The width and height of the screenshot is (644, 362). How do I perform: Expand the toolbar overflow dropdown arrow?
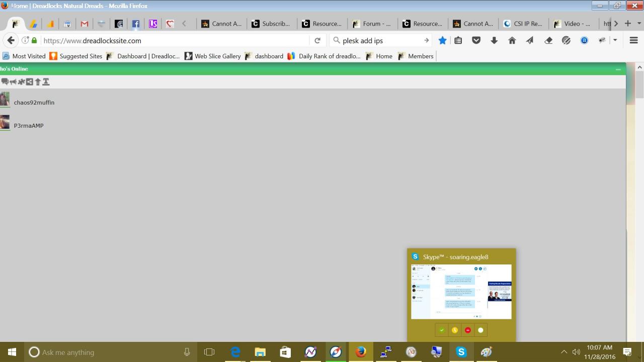pyautogui.click(x=615, y=41)
